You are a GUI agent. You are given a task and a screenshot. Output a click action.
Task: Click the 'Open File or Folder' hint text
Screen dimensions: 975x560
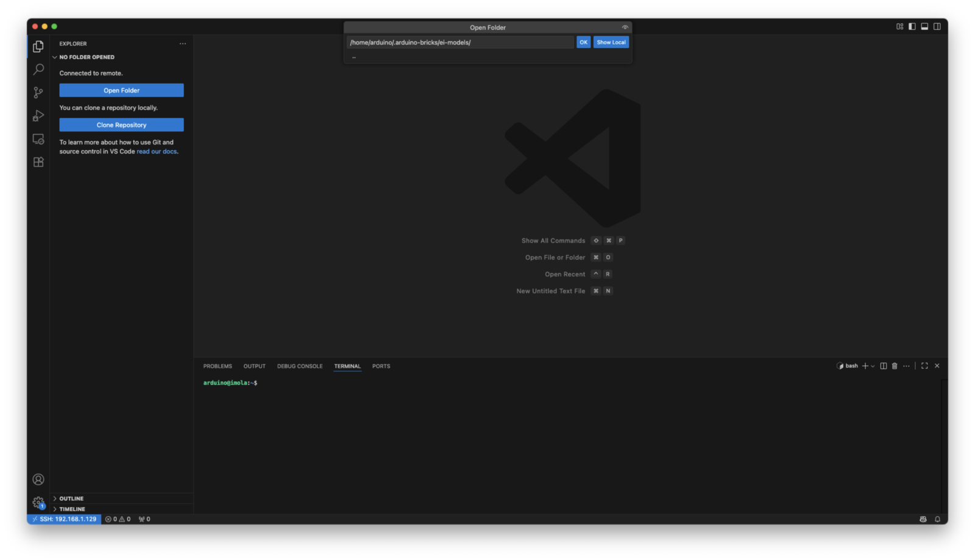[x=555, y=257]
